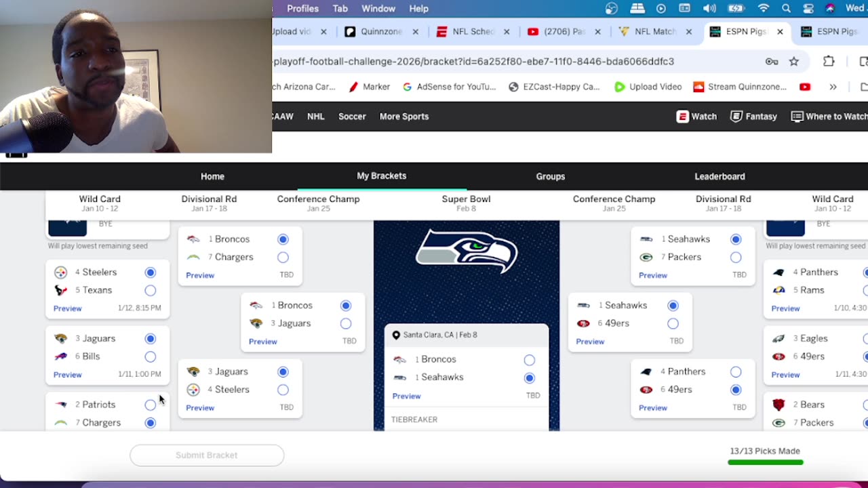Open Soccer section in ESPN nav

(x=352, y=117)
